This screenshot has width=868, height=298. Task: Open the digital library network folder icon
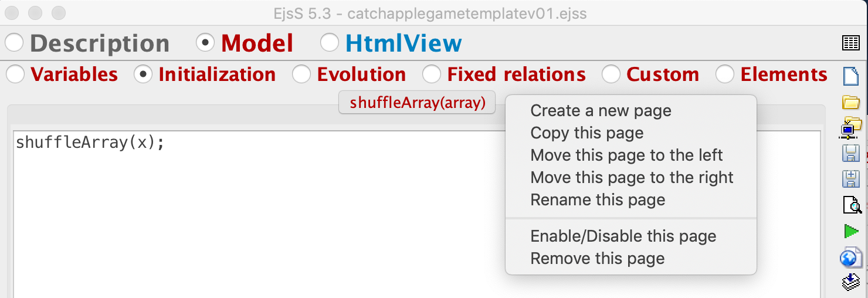tap(851, 127)
